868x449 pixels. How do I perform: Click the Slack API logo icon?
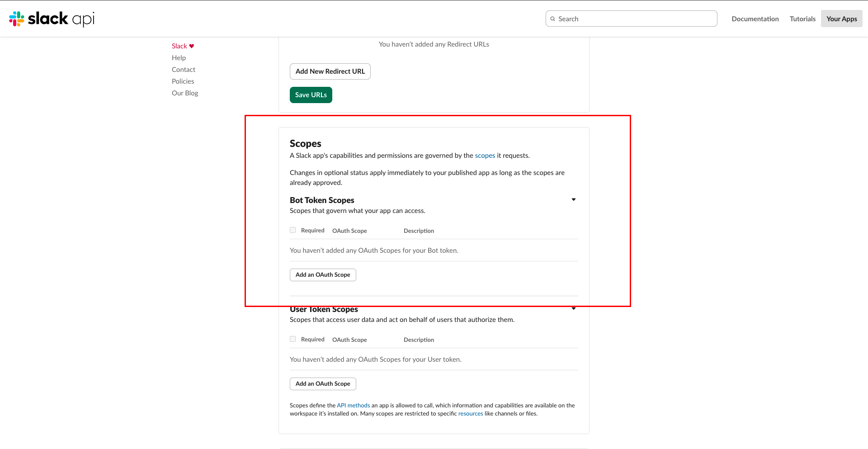coord(17,19)
